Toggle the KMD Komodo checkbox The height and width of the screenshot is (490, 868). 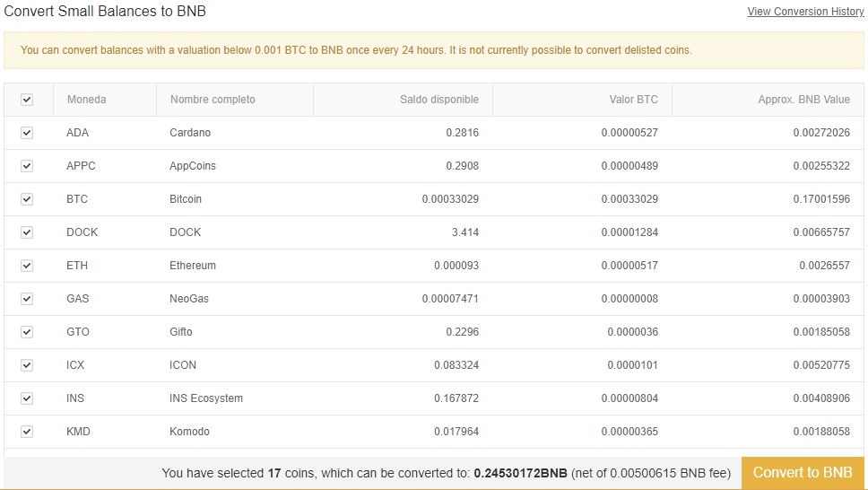pos(27,432)
